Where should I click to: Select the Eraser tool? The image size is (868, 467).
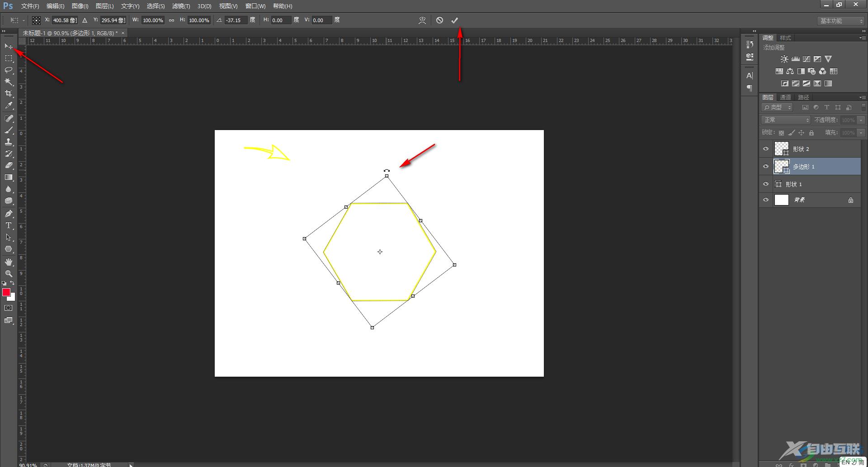9,165
